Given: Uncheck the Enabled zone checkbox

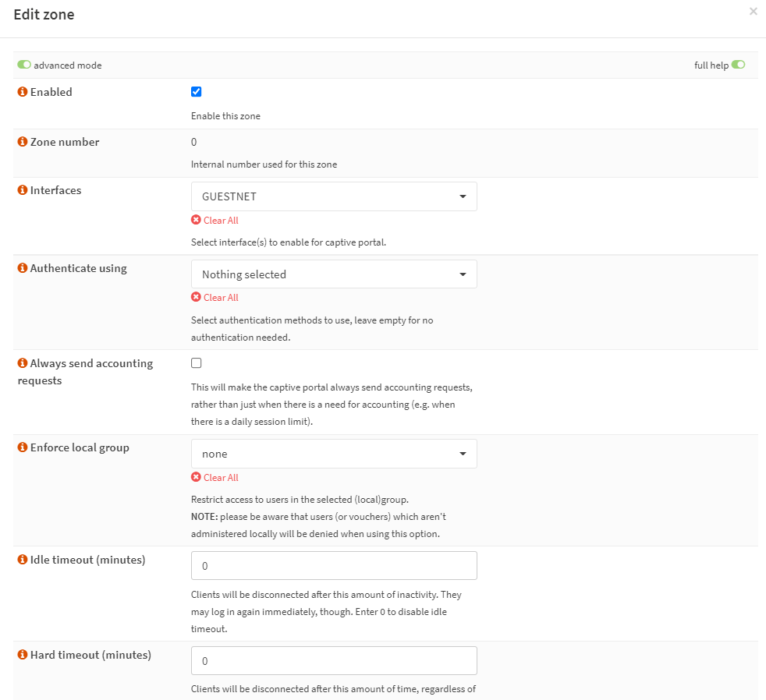Looking at the screenshot, I should coord(197,92).
